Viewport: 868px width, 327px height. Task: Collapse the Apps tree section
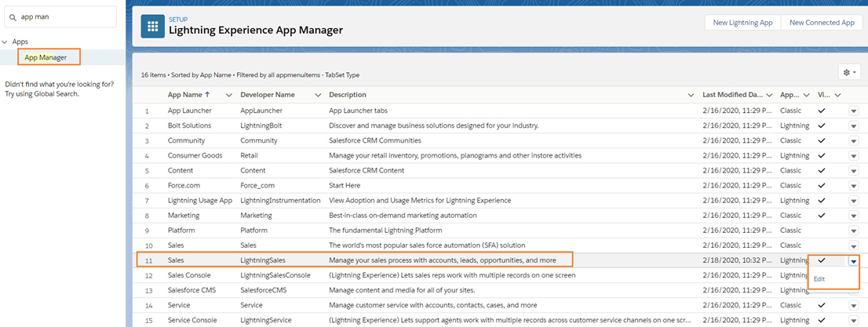point(5,42)
